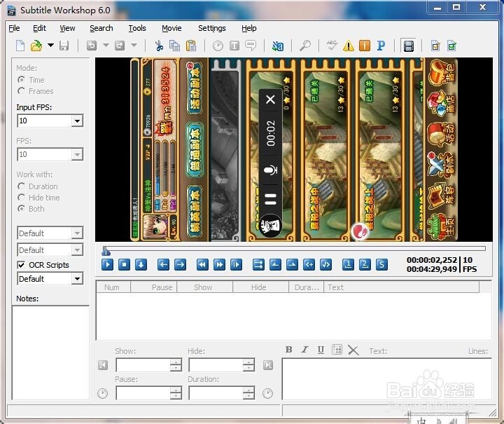Expand the Undo history dropdown arrow
The width and height of the screenshot is (504, 424).
[106, 46]
